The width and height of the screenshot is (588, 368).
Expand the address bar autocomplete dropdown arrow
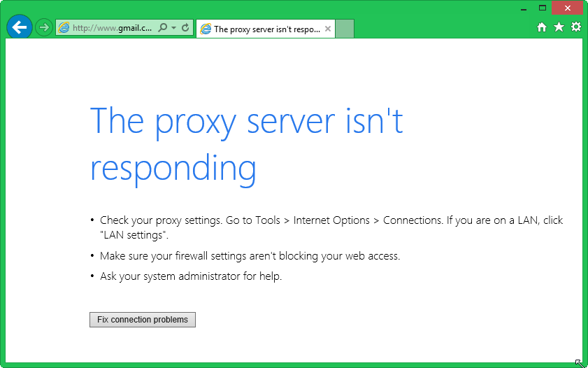[173, 28]
